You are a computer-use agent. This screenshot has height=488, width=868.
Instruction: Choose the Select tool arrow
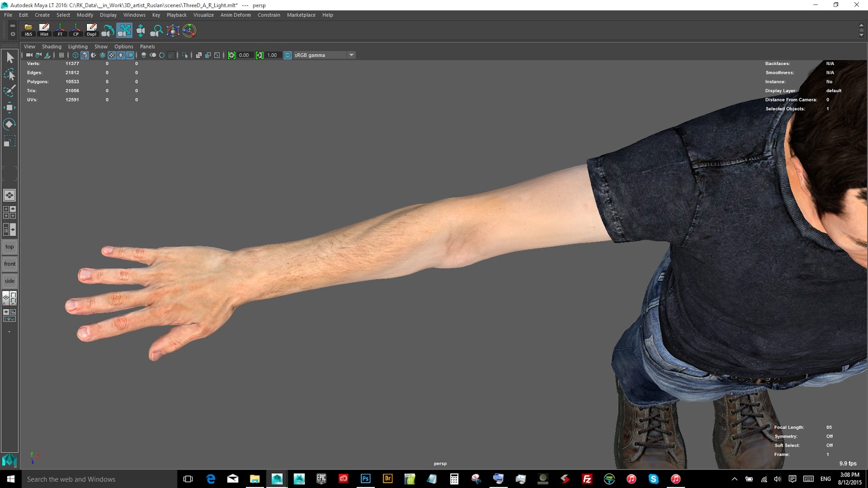tap(10, 57)
